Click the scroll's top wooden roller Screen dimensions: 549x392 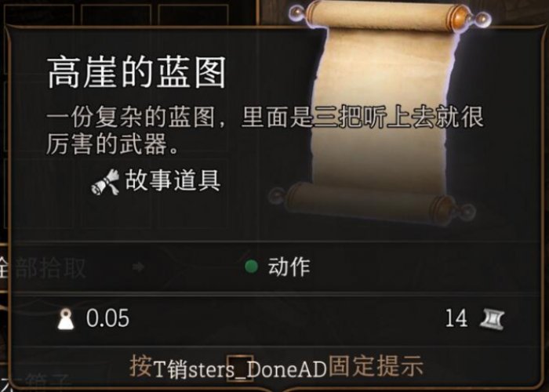coord(389,16)
